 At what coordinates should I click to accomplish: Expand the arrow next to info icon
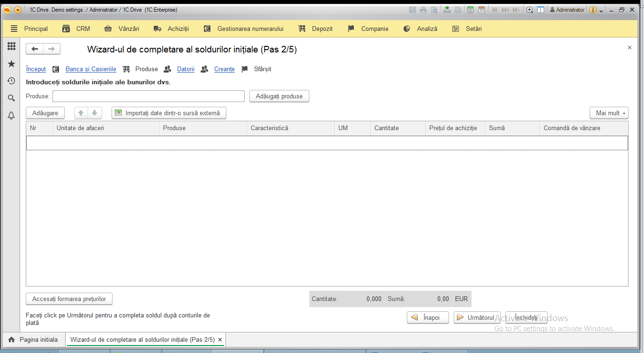pyautogui.click(x=601, y=10)
